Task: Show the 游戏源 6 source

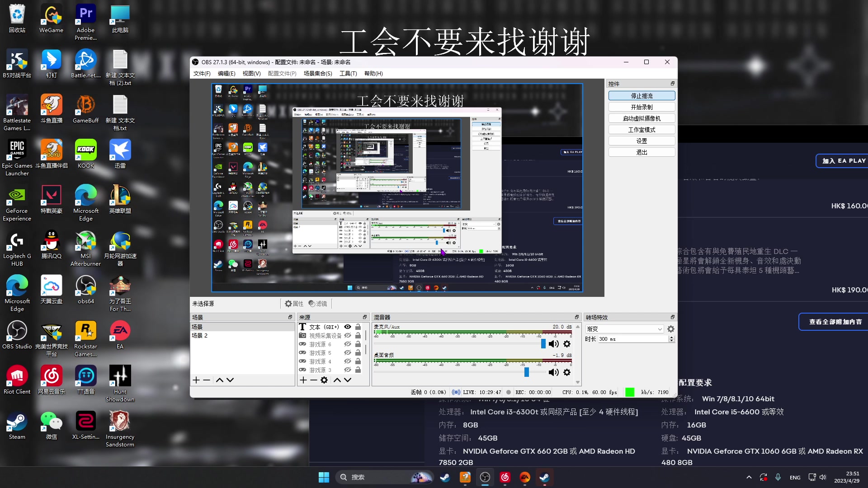Action: [x=348, y=344]
